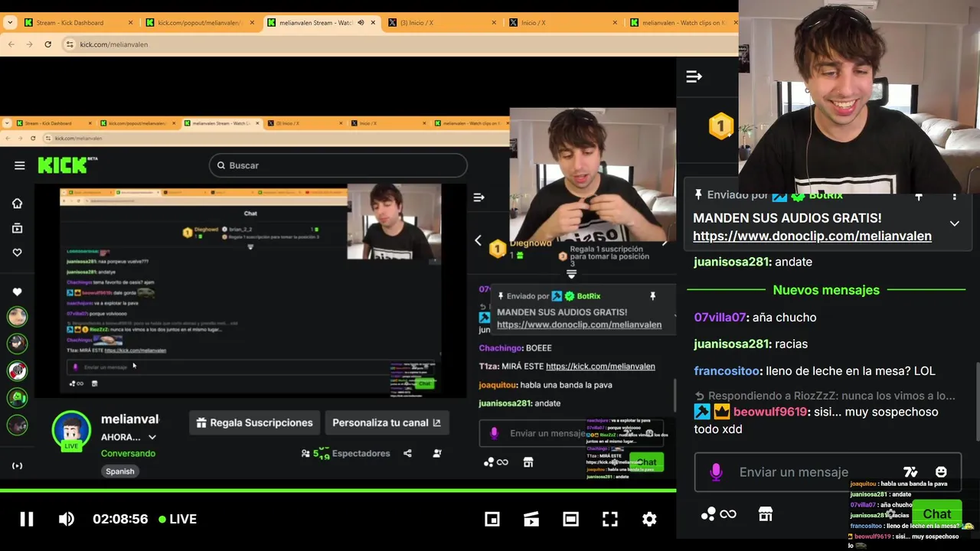Open hamburger menu beside Kick logo
Screen dimensions: 980x551
tap(20, 165)
